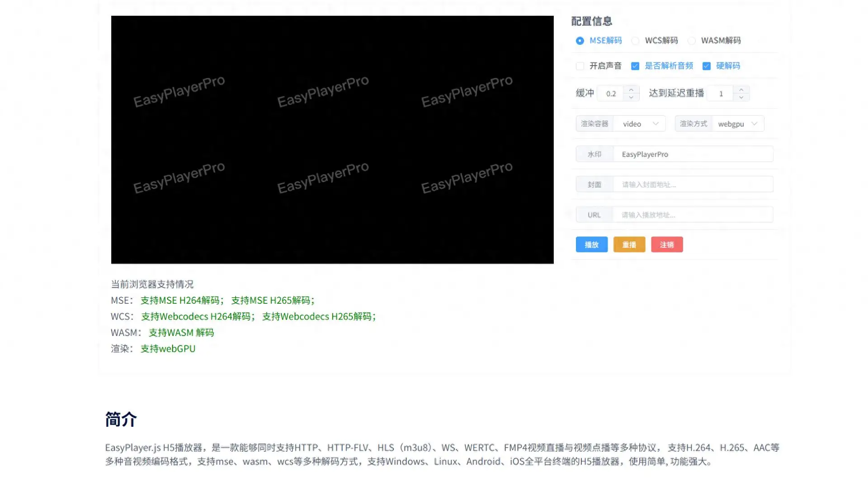Viewport: 868px width, 482px height.
Task: Focus the 封面 cover address input
Action: click(693, 184)
